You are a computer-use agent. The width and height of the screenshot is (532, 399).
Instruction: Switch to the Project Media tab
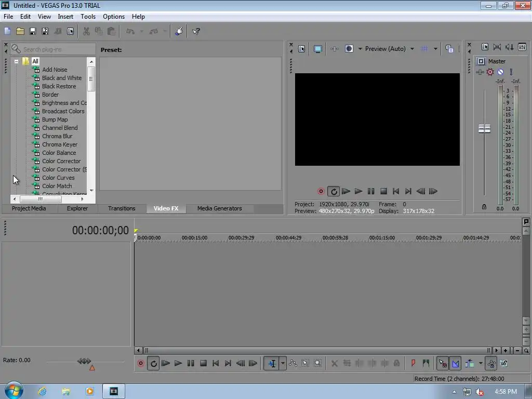(29, 208)
